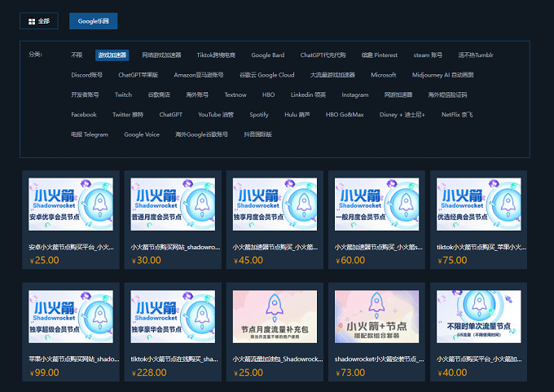Open the 不限时单次流量节点 product thumbnail
This screenshot has height=392, width=554.
click(479, 316)
